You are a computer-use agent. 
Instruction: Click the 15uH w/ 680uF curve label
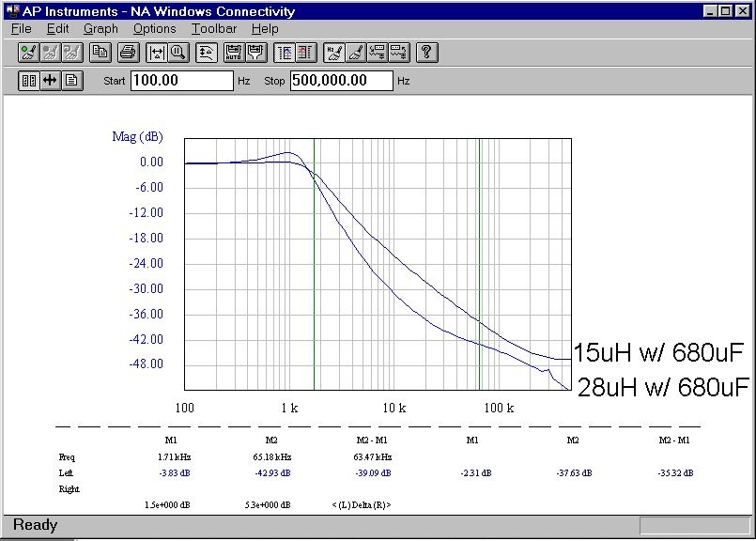[x=658, y=352]
